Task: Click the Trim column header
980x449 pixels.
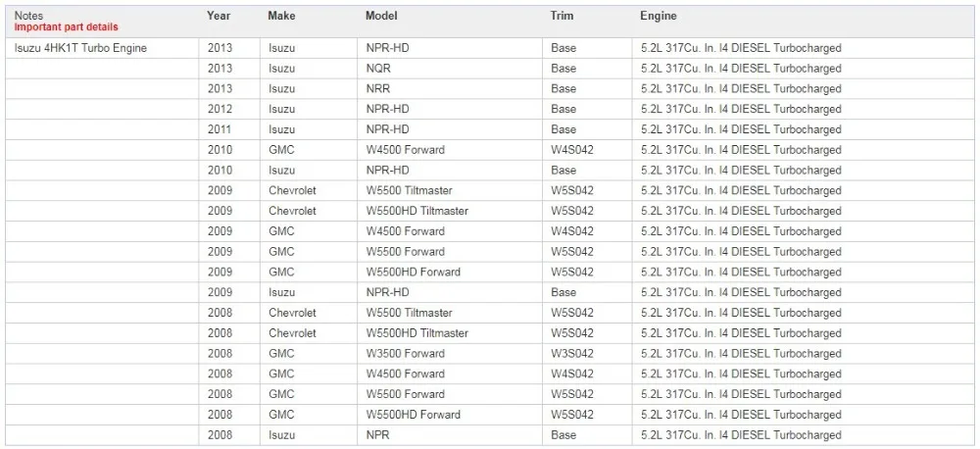Action: 561,16
